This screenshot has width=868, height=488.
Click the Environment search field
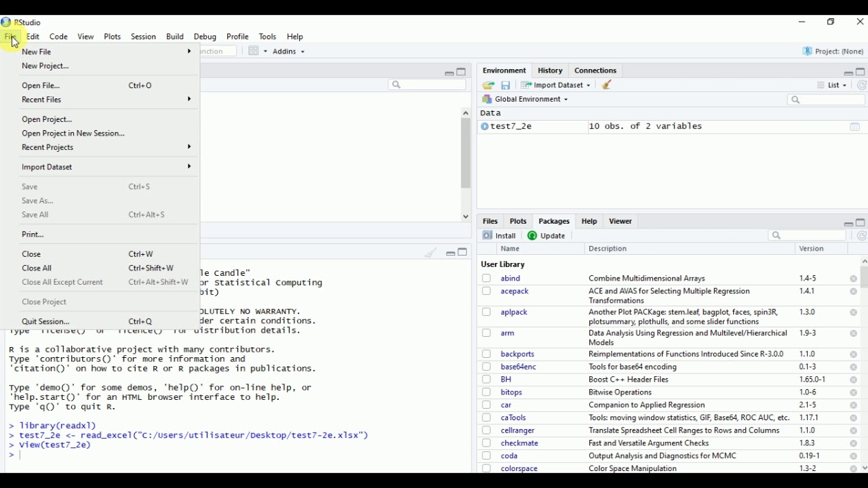(827, 100)
